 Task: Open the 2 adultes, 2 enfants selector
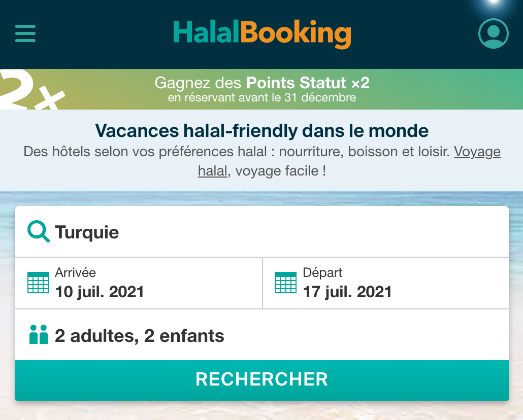(262, 335)
